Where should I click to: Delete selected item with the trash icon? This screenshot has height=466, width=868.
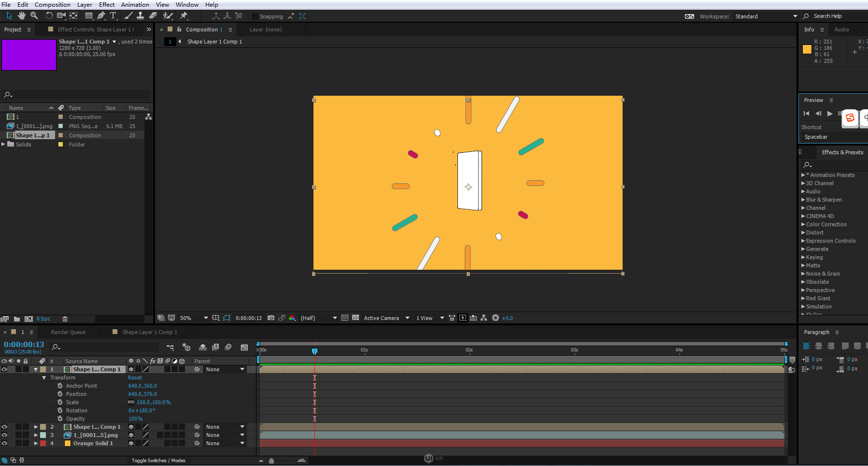(65, 319)
